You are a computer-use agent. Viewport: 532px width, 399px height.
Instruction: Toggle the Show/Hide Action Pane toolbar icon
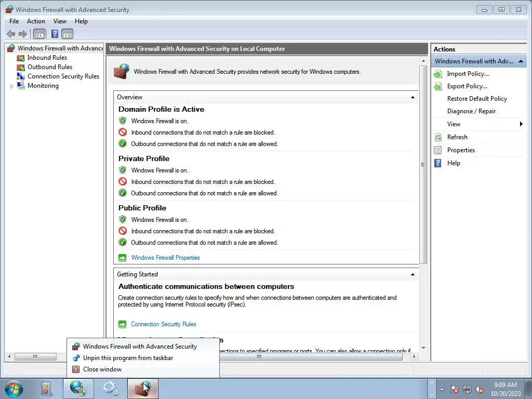tap(67, 34)
